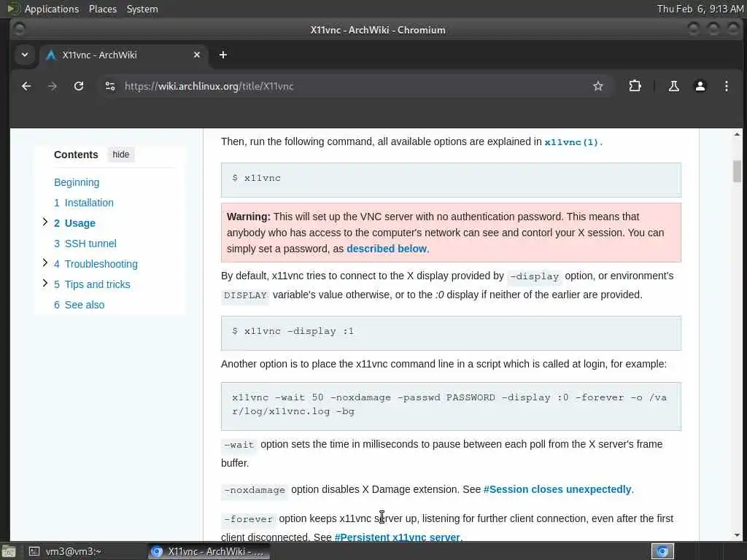View site information icon in address bar
This screenshot has width=747, height=560.
[110, 86]
